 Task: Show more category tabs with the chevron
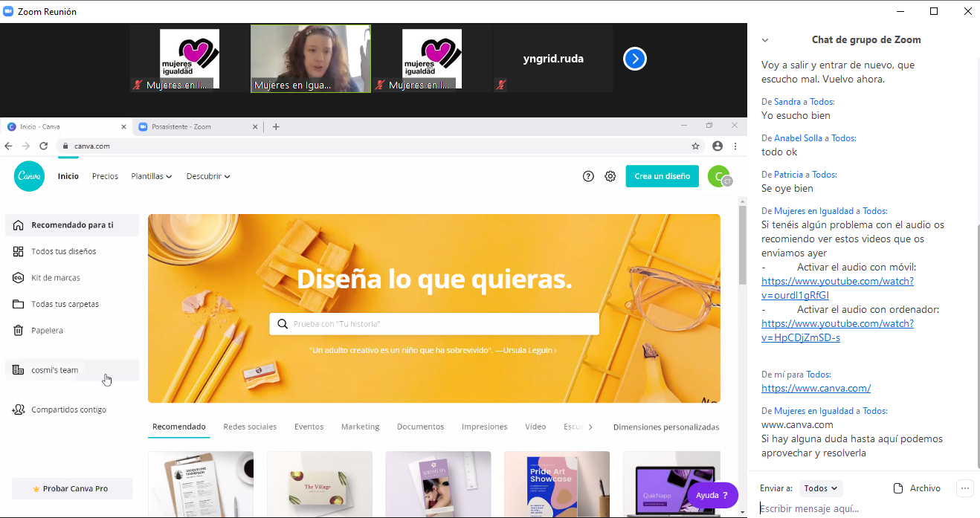(x=590, y=427)
